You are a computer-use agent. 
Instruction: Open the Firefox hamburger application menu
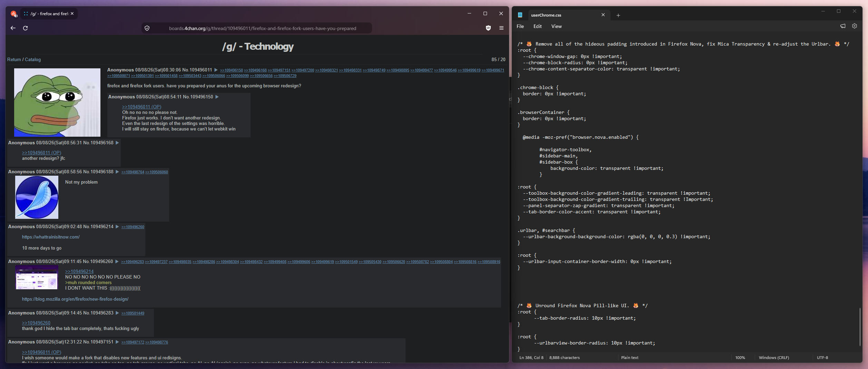pos(501,28)
